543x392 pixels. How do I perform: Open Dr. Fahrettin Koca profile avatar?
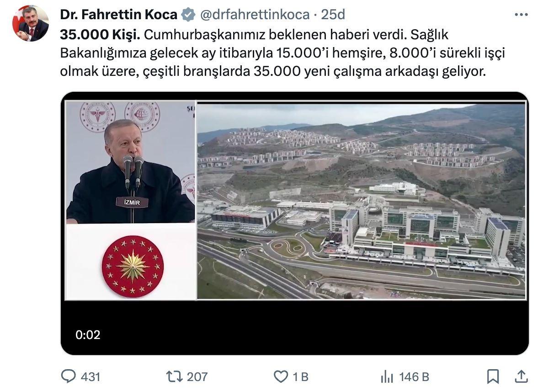31,24
